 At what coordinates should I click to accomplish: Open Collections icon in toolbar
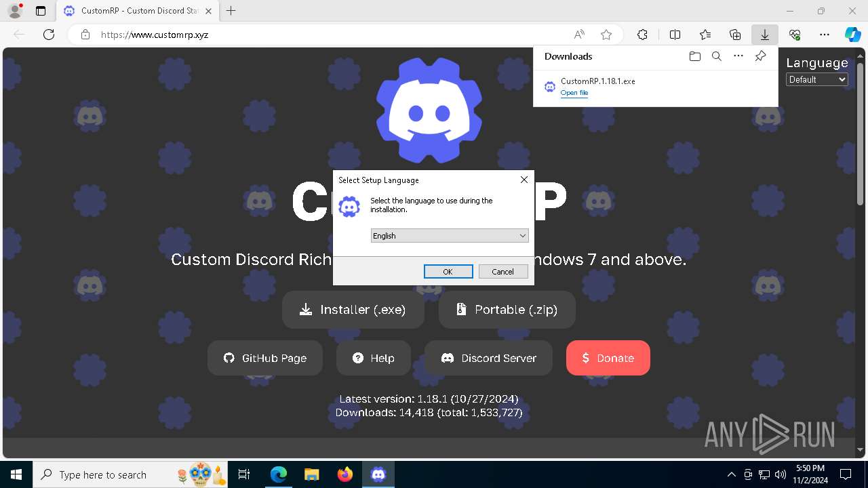(735, 35)
